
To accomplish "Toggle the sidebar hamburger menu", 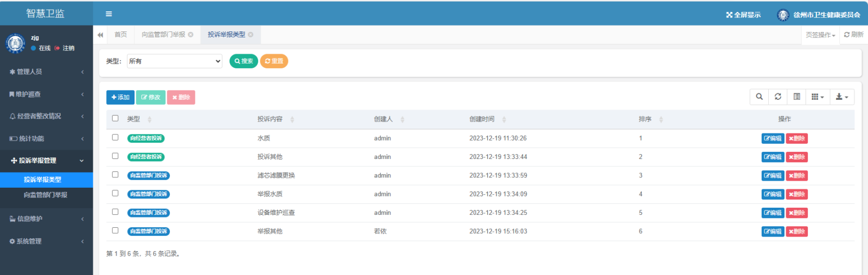I will click(x=108, y=14).
